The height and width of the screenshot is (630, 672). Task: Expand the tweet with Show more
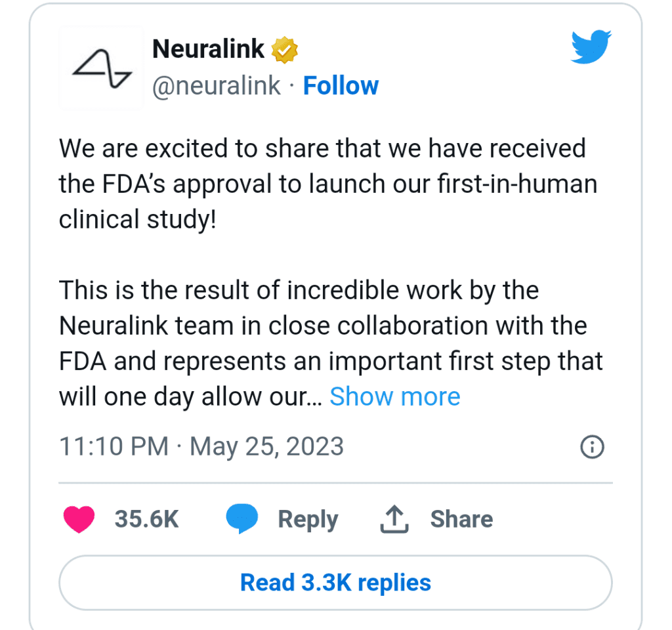[x=394, y=396]
